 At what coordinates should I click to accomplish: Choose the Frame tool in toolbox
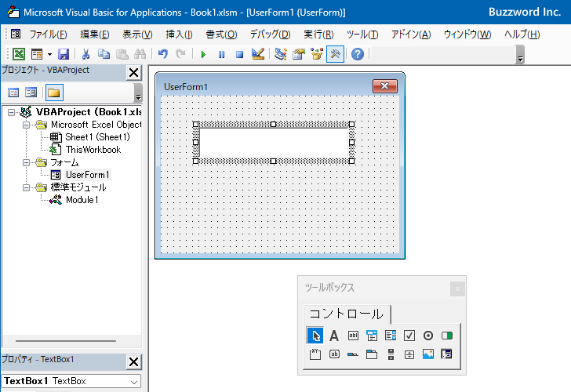(x=315, y=354)
